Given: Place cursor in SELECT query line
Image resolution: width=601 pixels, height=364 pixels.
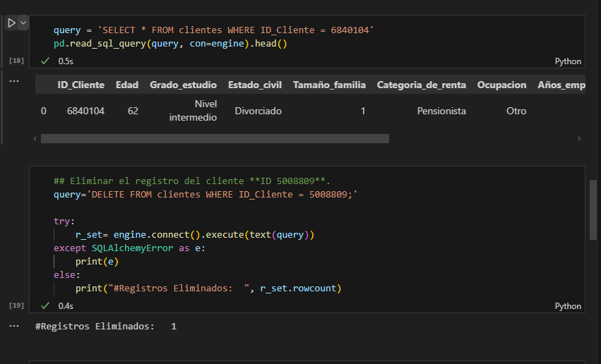Looking at the screenshot, I should point(213,30).
